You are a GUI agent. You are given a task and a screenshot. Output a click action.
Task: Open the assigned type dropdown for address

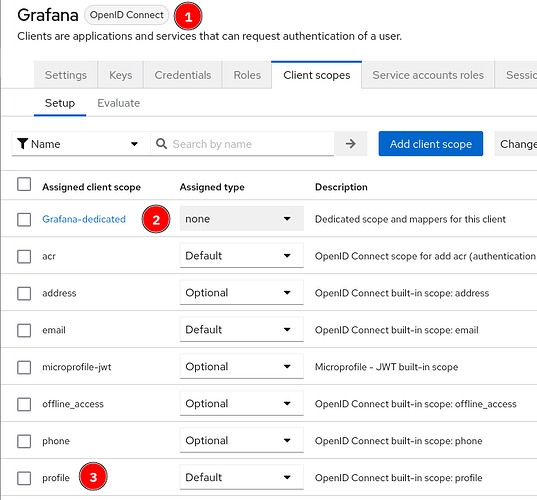pyautogui.click(x=241, y=292)
